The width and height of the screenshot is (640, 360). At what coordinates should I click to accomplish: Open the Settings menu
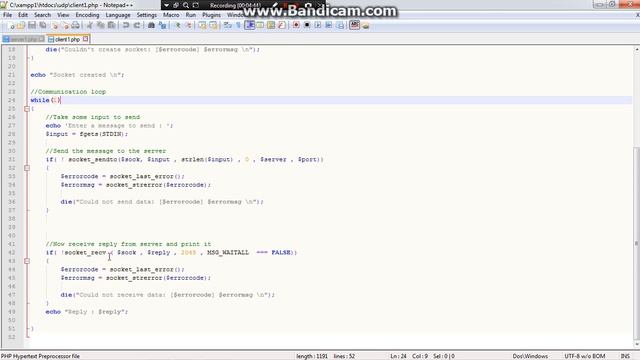[147, 15]
